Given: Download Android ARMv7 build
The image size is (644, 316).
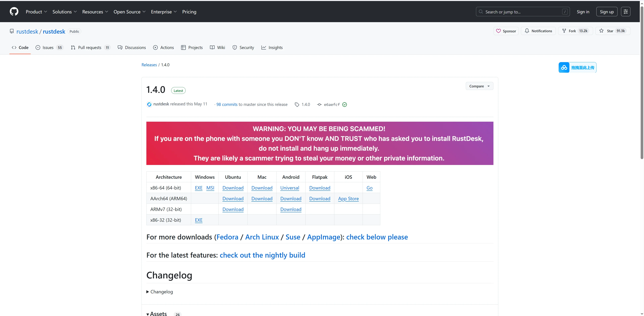Looking at the screenshot, I should 291,209.
